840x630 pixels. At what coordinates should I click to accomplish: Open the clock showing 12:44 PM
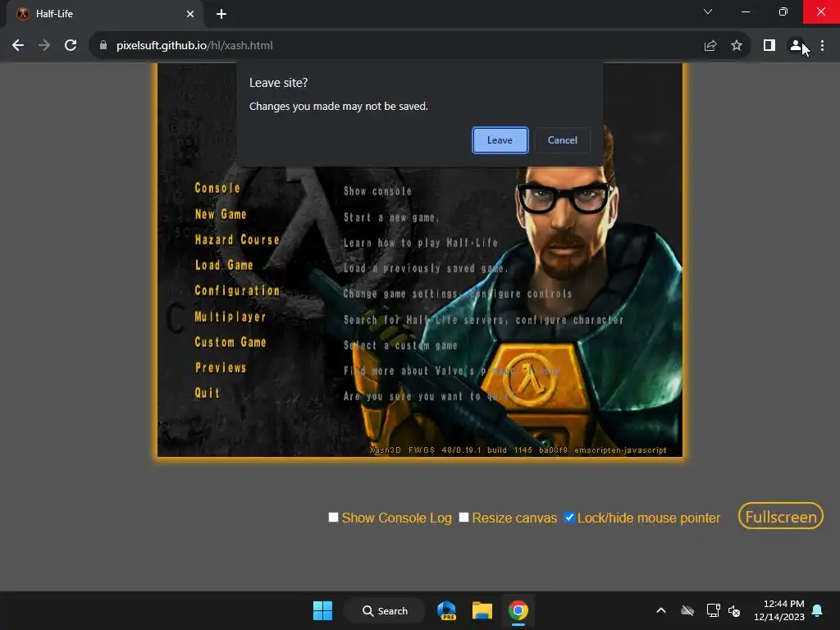779,610
